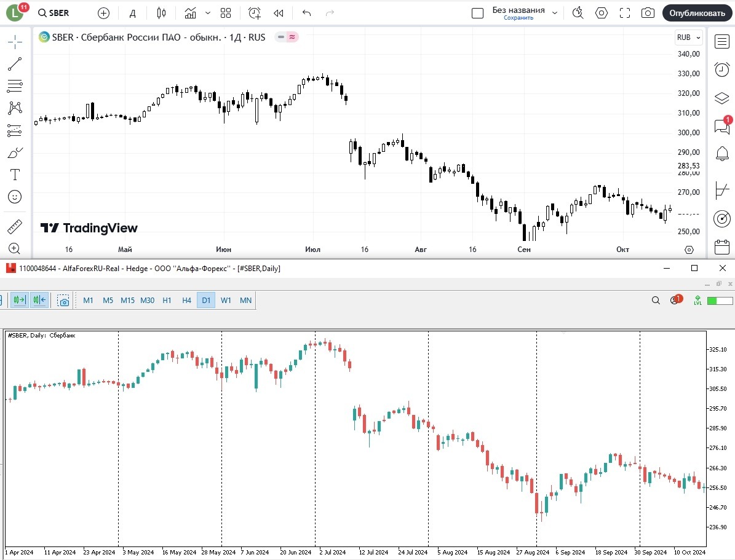This screenshot has width=735, height=560.
Task: Select the trend line drawing tool
Action: (x=15, y=64)
